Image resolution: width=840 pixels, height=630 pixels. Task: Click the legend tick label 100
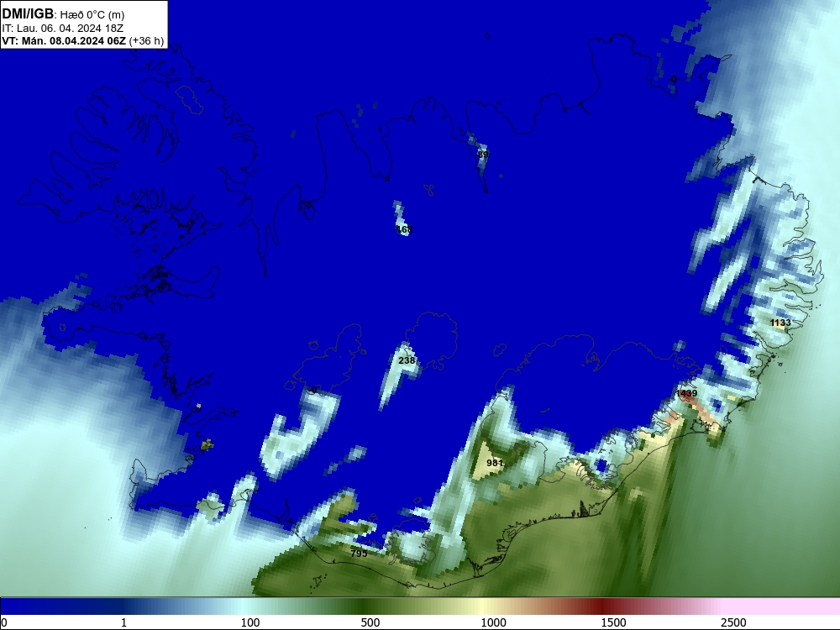click(250, 622)
